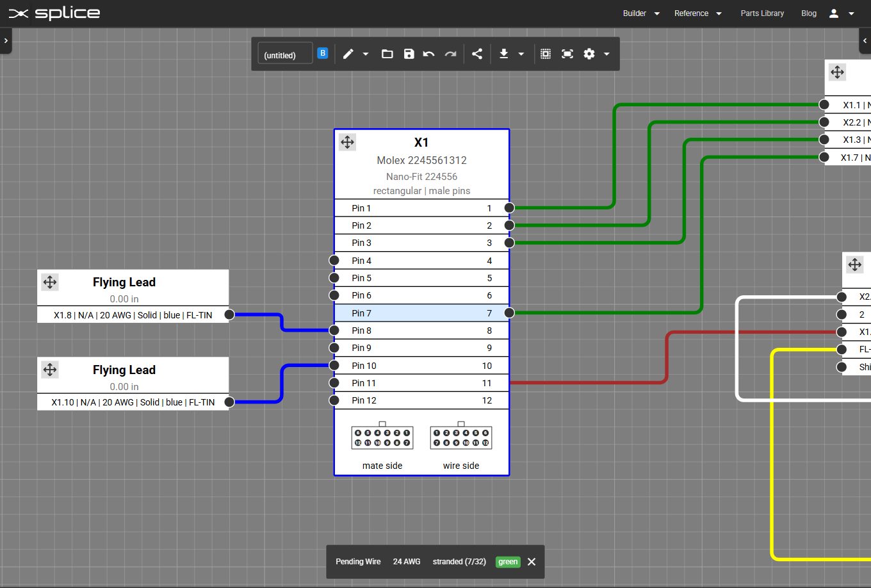Undo the last change
Screen dimensions: 871x588
pos(428,54)
